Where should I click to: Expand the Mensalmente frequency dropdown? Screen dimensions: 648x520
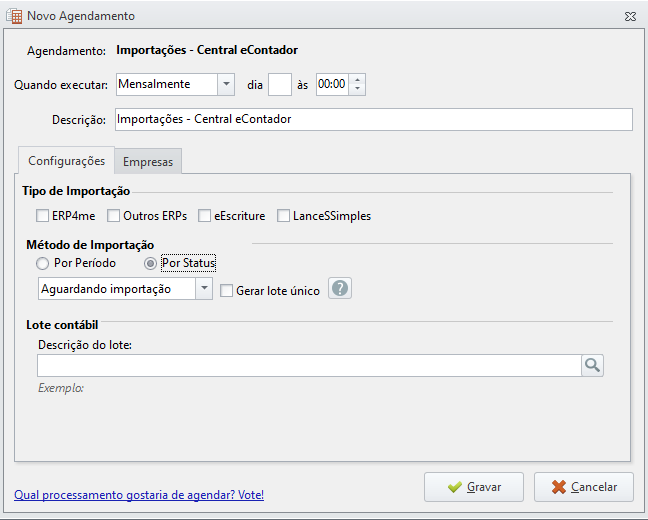(x=226, y=84)
